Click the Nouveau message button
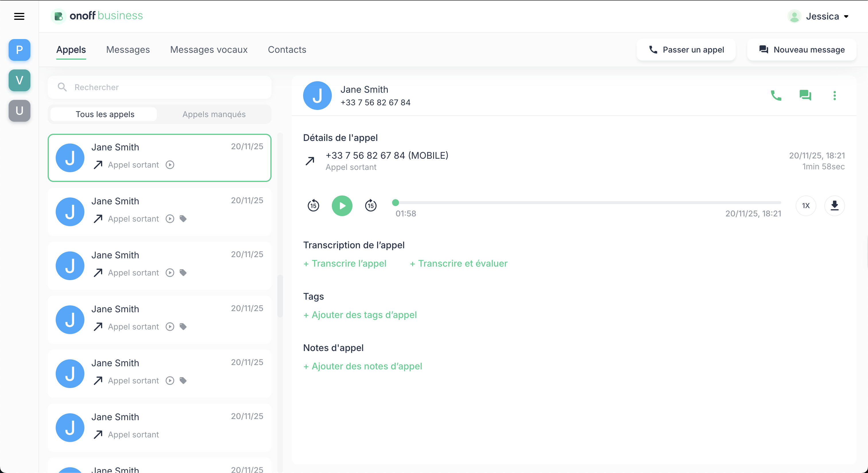Screen dimensions: 868x473 (802, 50)
